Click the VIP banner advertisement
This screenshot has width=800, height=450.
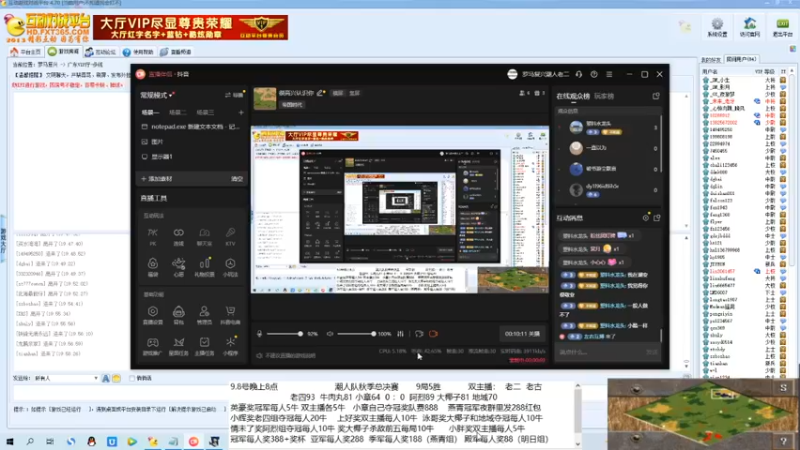[190, 28]
